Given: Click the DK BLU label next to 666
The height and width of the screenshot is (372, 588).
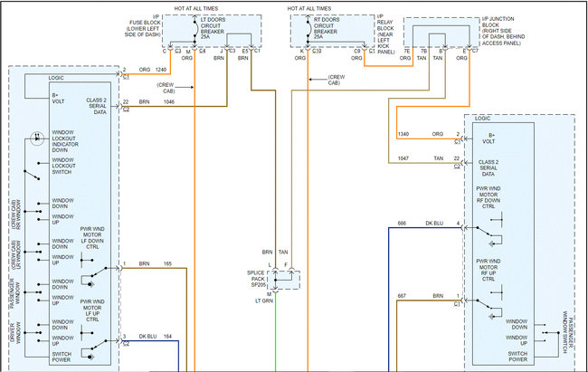Looking at the screenshot, I should coord(434,224).
